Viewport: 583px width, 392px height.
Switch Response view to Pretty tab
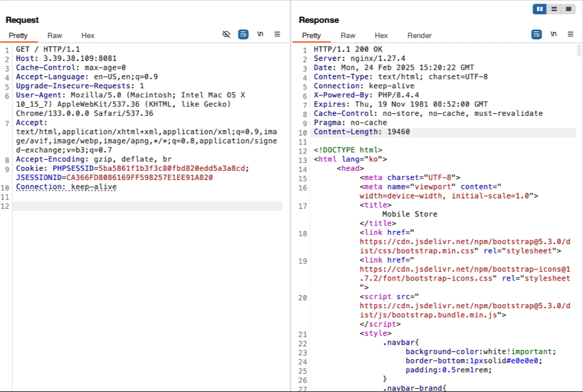(312, 35)
